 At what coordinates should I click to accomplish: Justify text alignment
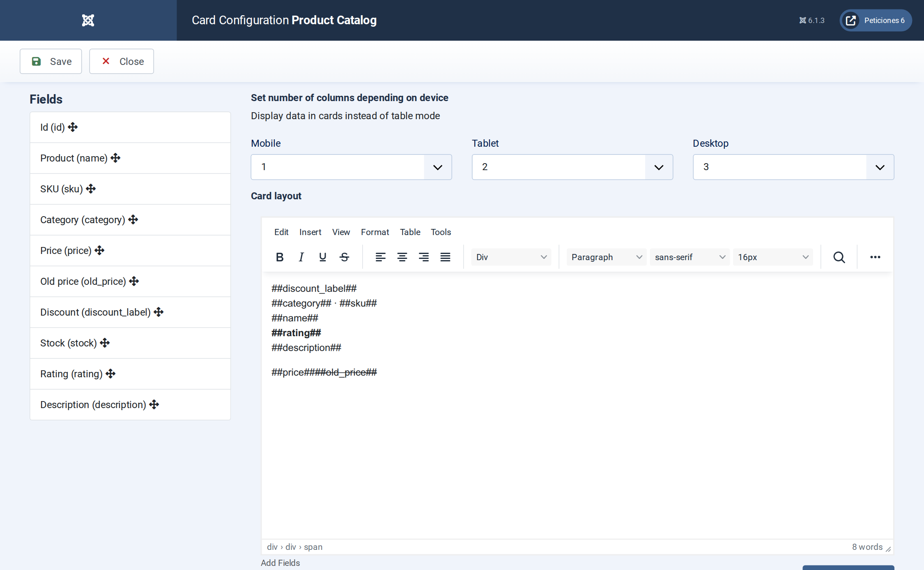(445, 257)
